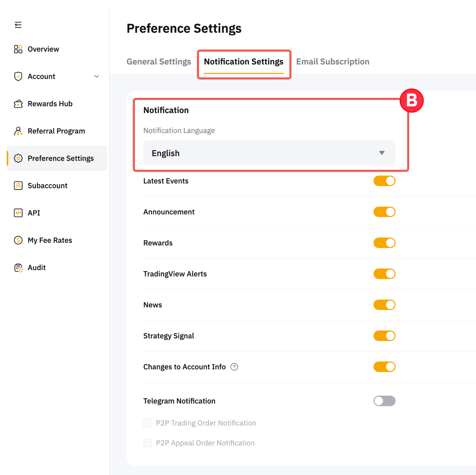Image resolution: width=476 pixels, height=475 pixels.
Task: Click the Subaccount icon in sidebar
Action: click(x=18, y=186)
